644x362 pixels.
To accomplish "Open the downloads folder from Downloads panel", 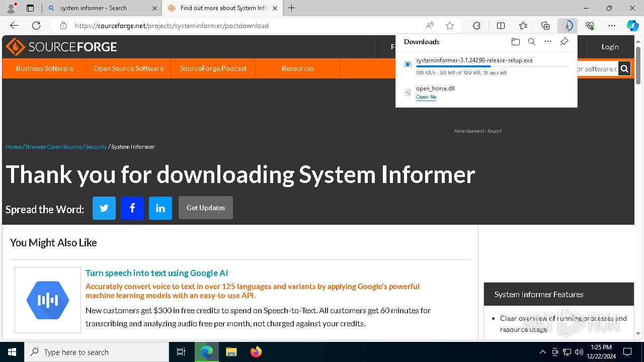I will tap(515, 42).
